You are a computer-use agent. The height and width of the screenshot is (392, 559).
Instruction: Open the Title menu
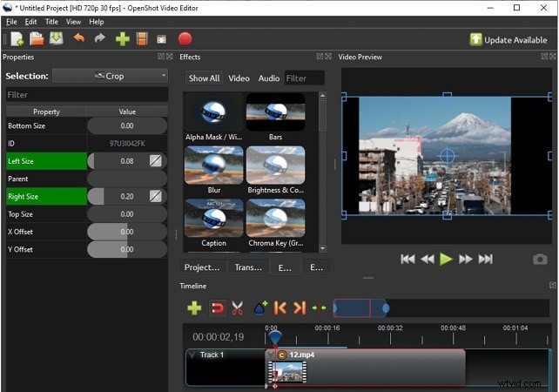51,22
